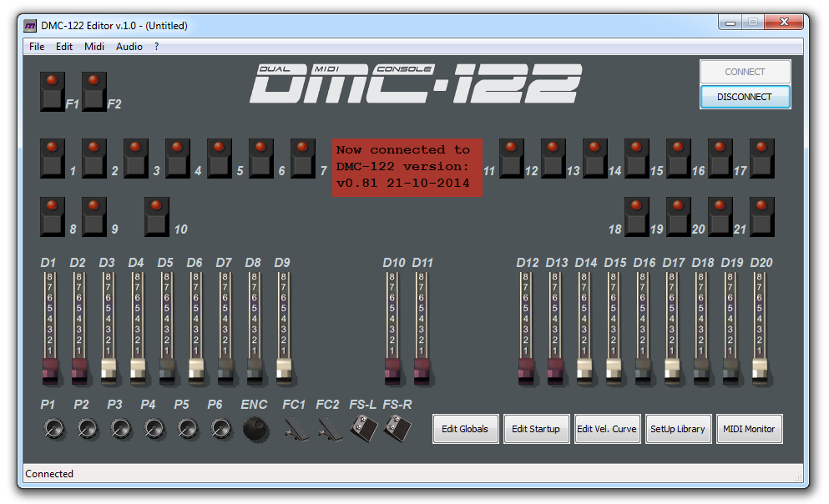Click the red 'Now connected to' display
The width and height of the screenshot is (829, 504).
[x=407, y=168]
